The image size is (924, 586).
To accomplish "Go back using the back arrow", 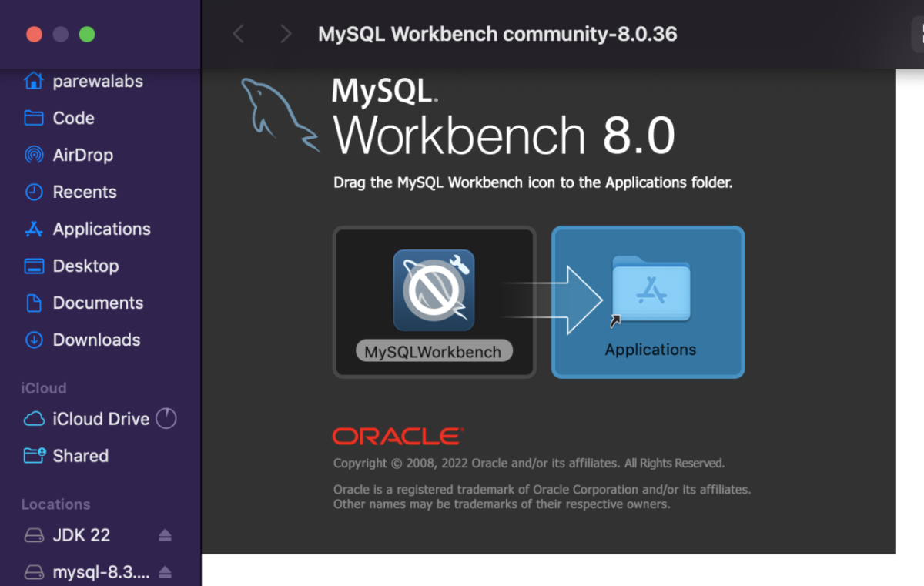I will click(x=238, y=34).
